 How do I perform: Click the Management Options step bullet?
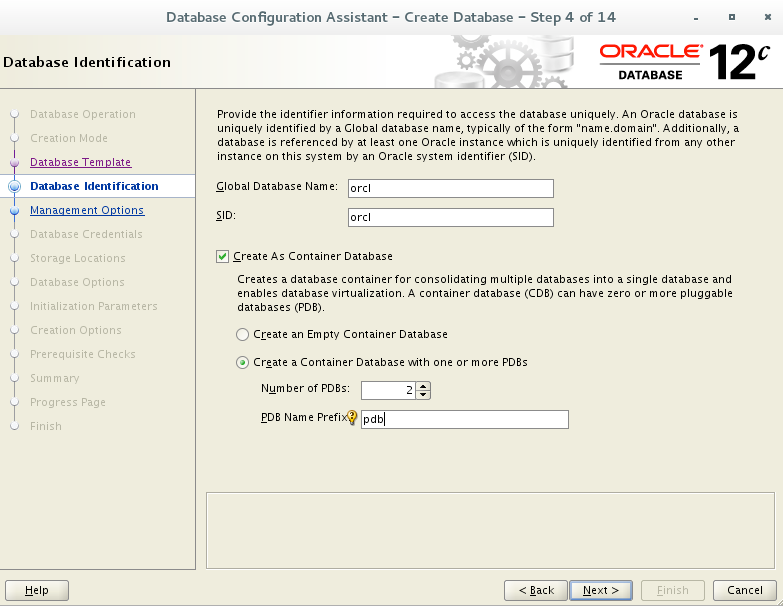(x=14, y=211)
